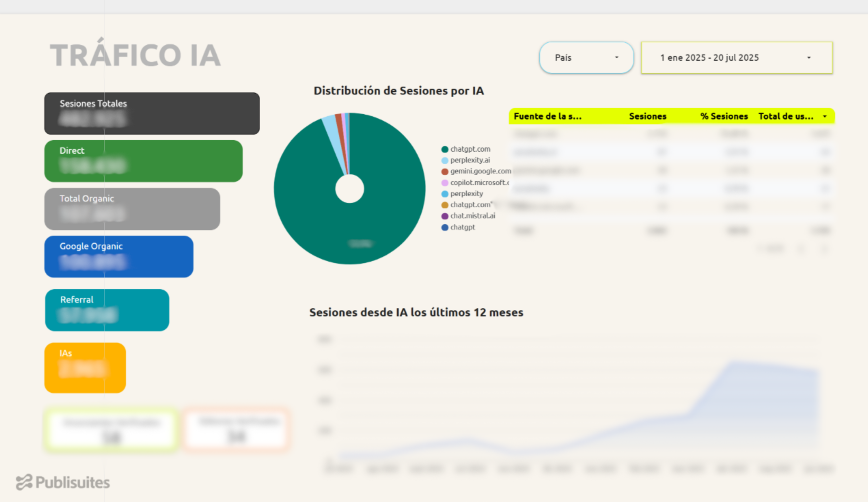Open the date range selector dropdown

pyautogui.click(x=736, y=58)
